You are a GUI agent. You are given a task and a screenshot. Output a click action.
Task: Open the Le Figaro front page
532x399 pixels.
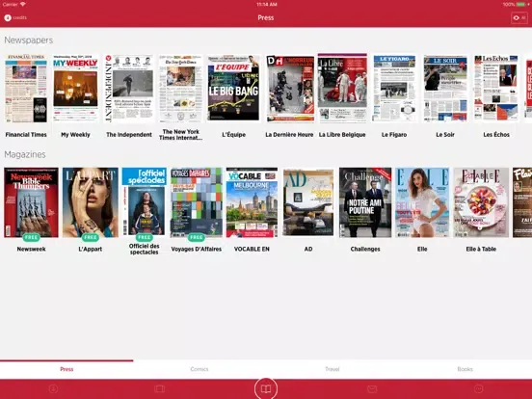(x=394, y=89)
